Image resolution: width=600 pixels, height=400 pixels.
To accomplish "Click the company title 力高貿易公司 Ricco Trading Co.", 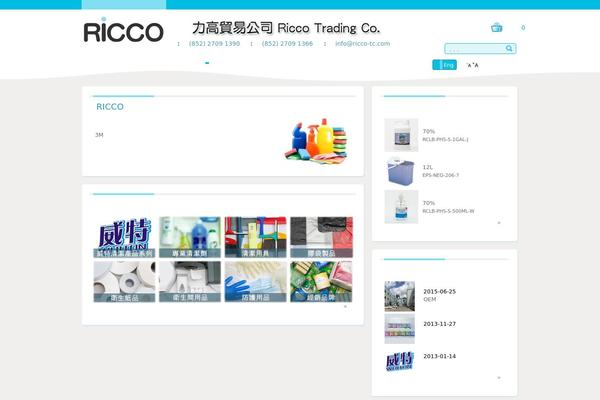I will 286,28.
